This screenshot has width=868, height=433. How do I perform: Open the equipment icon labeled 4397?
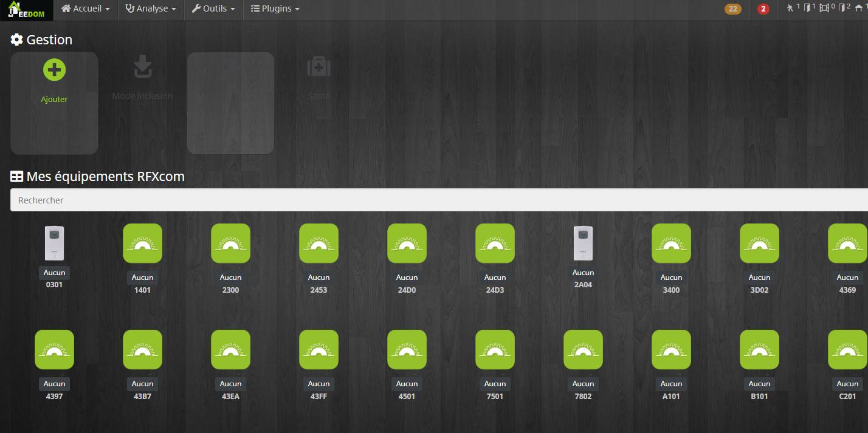54,350
